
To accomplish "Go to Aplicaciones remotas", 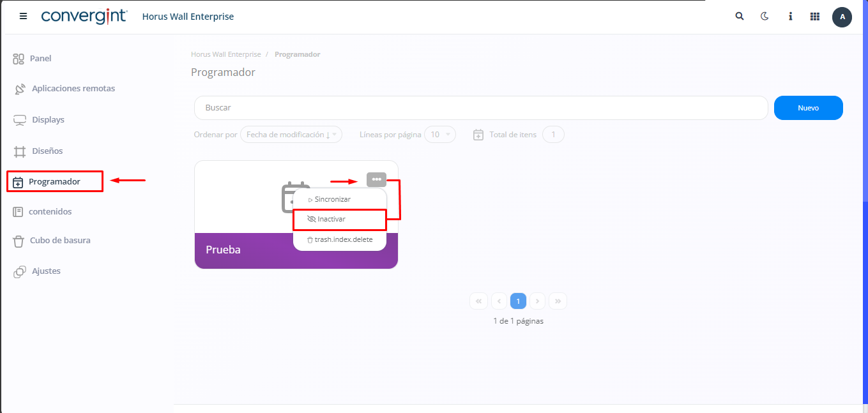I will coord(73,89).
